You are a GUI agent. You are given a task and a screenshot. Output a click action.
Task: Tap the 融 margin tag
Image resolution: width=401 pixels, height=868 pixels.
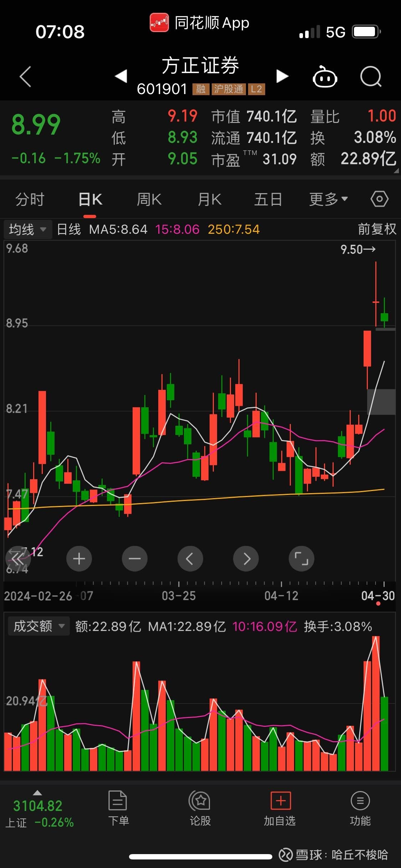pos(201,89)
